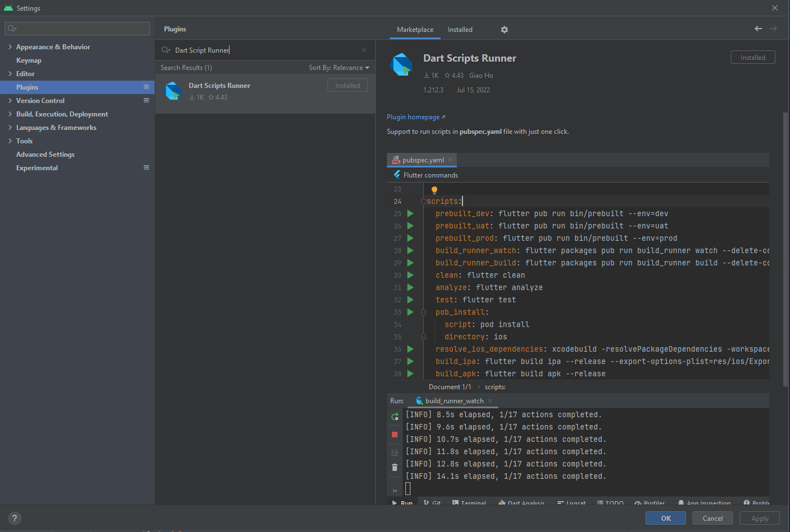Click the plugin search magnifier icon
The height and width of the screenshot is (532, 790).
click(x=166, y=50)
